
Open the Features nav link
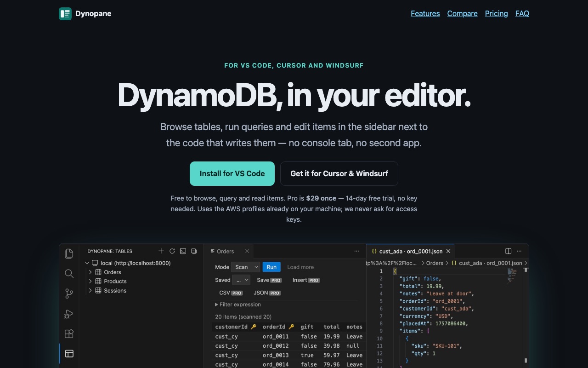425,14
